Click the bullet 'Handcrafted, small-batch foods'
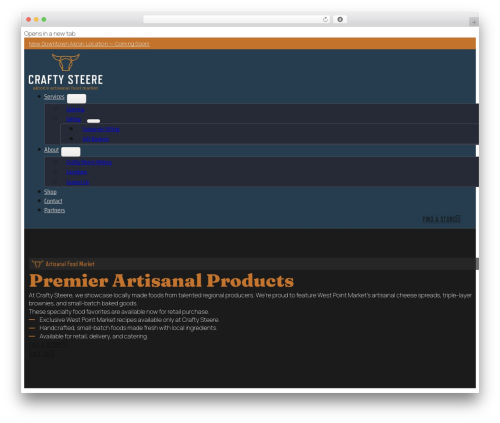Image resolution: width=500 pixels, height=423 pixels. click(128, 328)
